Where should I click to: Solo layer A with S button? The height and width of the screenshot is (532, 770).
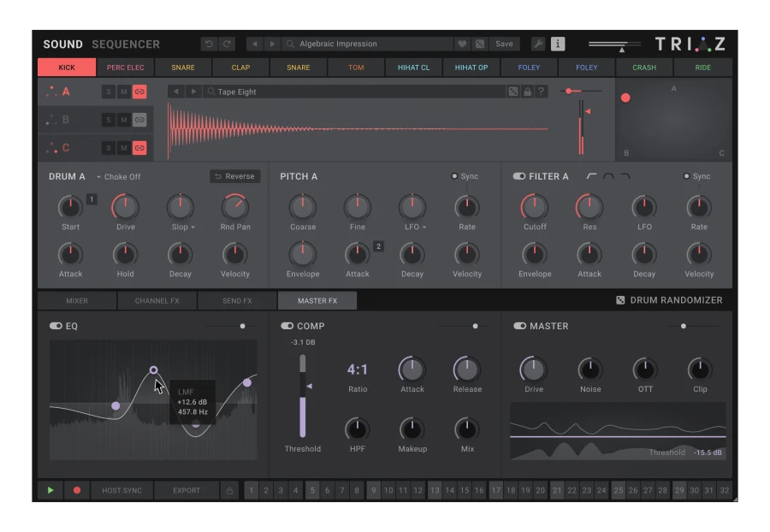tap(109, 92)
